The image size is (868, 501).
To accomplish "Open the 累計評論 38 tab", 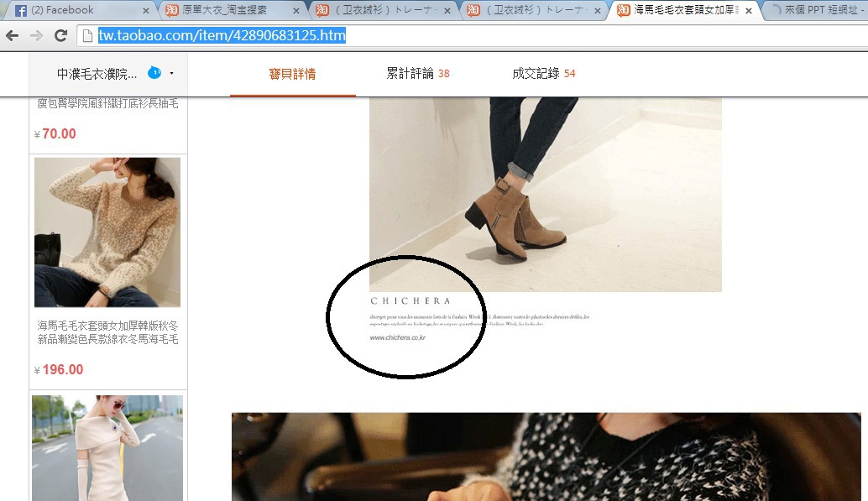I will [x=418, y=73].
